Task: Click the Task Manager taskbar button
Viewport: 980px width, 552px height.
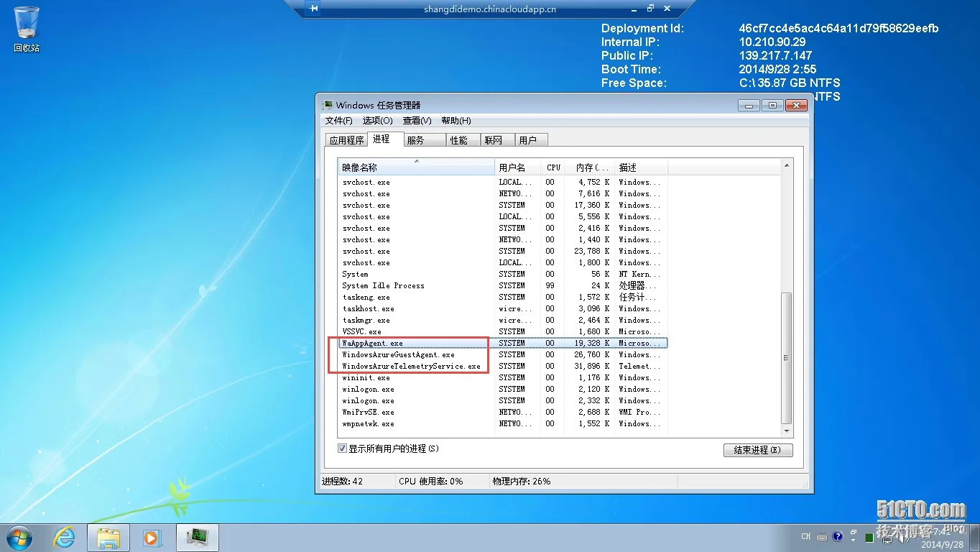Action: click(x=198, y=538)
